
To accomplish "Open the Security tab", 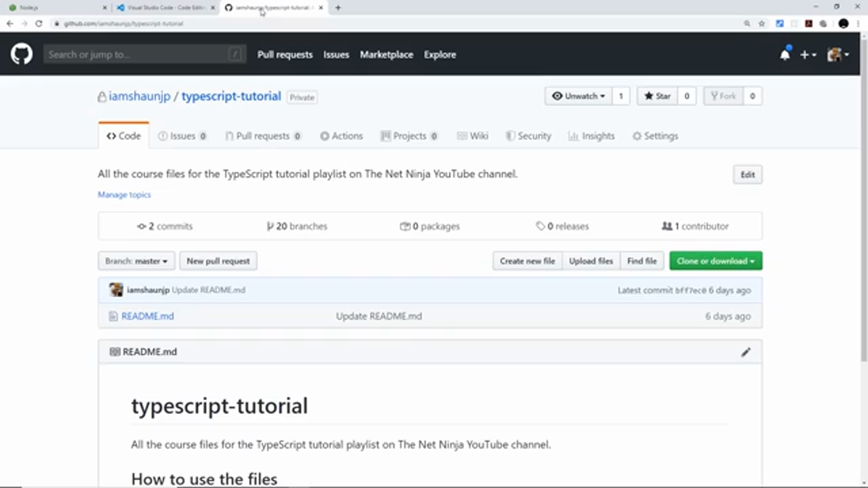I will click(x=528, y=136).
